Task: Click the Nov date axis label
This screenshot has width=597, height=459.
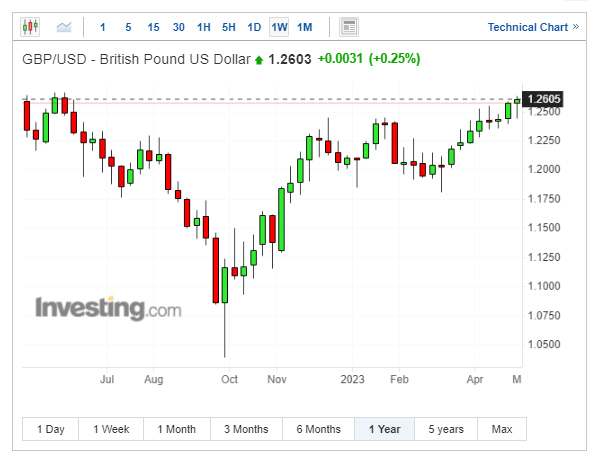Action: (277, 379)
